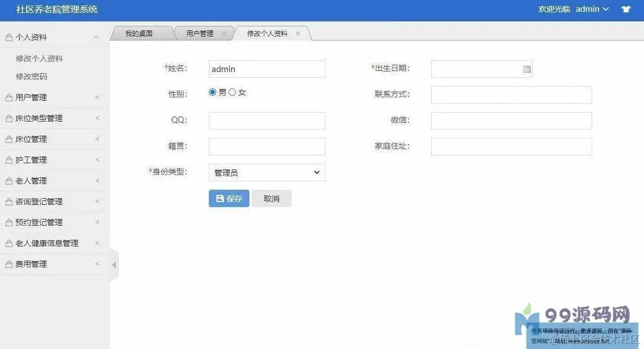Screen dimensions: 644x349
Task: Click the lock icon beside 老人管理
Action: click(8, 181)
